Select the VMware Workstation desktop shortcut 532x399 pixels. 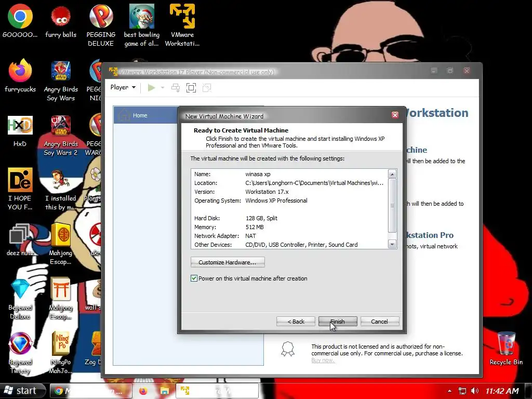(x=182, y=25)
